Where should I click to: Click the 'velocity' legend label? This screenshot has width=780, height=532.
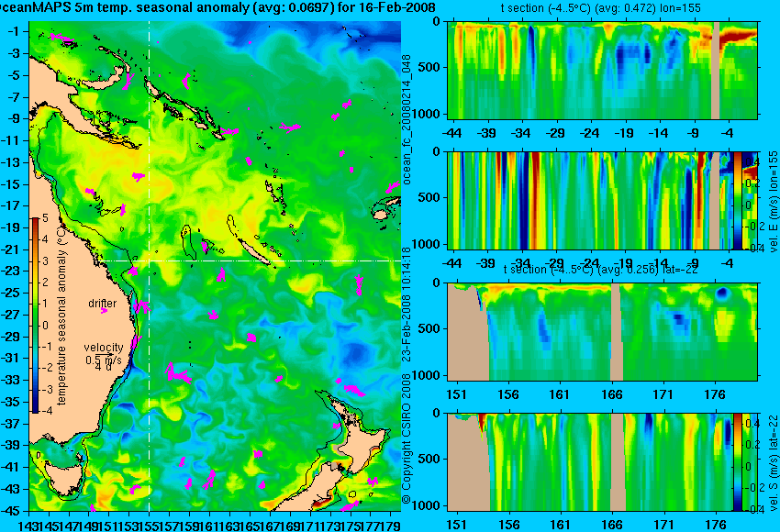(104, 348)
